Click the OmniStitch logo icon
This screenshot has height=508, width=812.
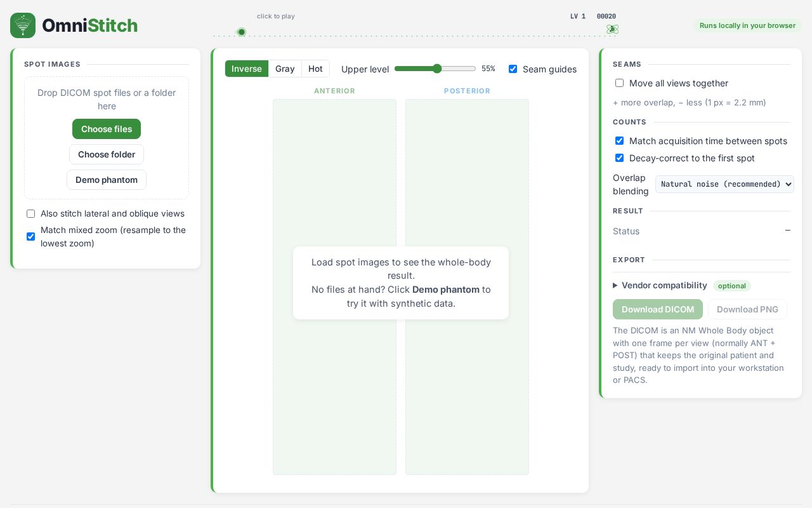[23, 25]
